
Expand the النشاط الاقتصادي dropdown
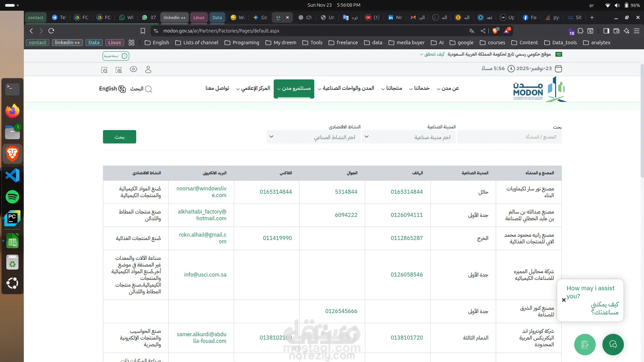314,137
